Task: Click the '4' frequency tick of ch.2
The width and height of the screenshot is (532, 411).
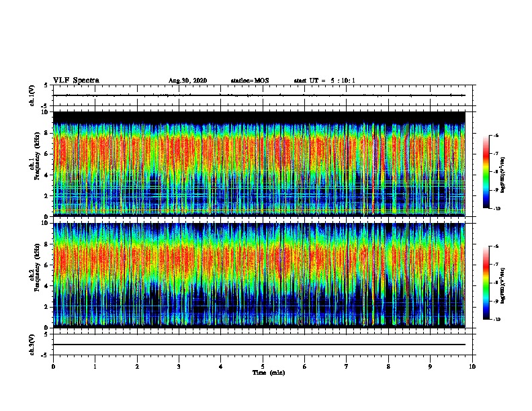Action: pyautogui.click(x=47, y=286)
